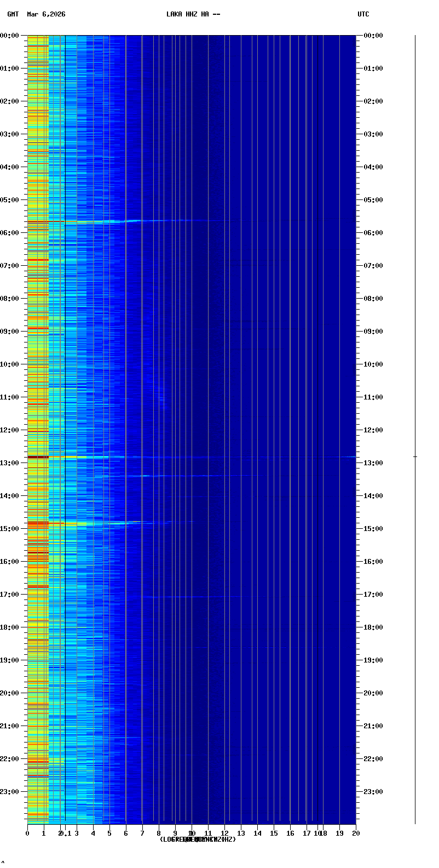439x868 pixels.
Task: Pick 23:00 on the right time axis
Action: pyautogui.click(x=373, y=792)
